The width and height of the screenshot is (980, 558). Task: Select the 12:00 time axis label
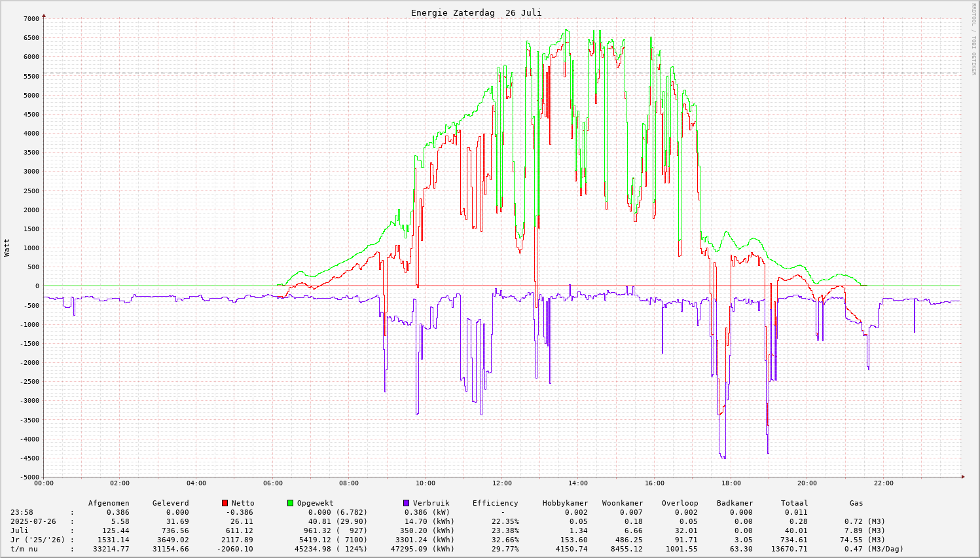[501, 483]
